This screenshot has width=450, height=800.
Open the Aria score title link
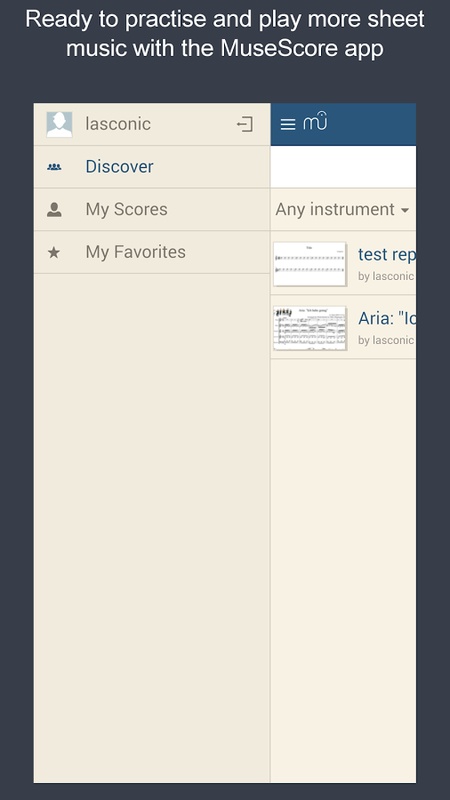387,318
